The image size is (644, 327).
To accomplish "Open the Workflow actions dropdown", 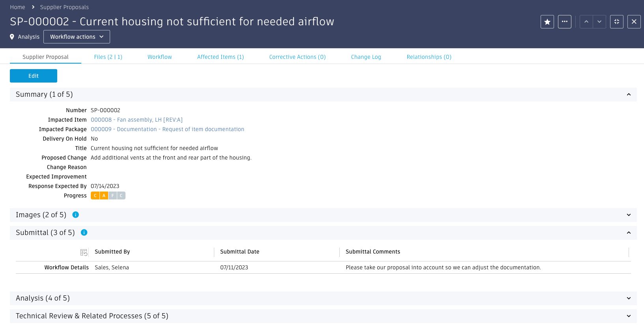I will tap(77, 37).
